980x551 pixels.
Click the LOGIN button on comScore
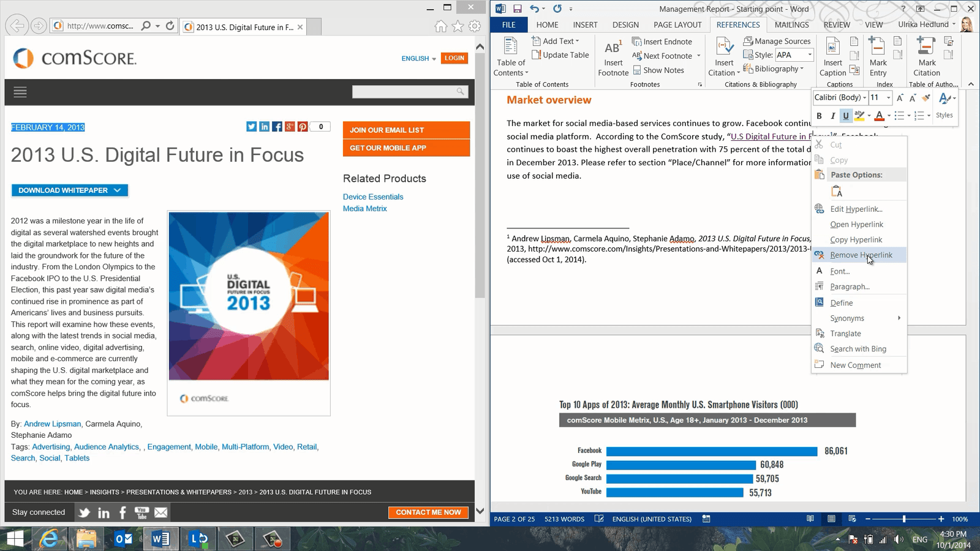pyautogui.click(x=454, y=58)
